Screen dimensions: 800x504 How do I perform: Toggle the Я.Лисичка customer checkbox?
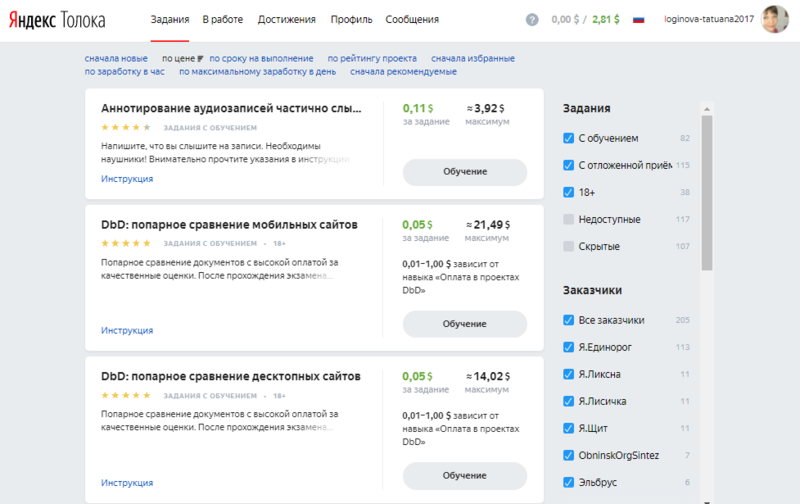click(568, 401)
